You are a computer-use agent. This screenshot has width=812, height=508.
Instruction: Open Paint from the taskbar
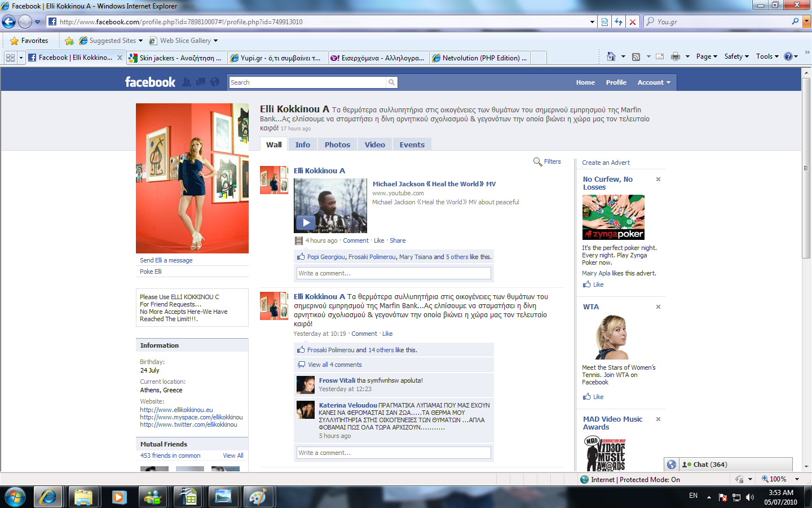258,497
